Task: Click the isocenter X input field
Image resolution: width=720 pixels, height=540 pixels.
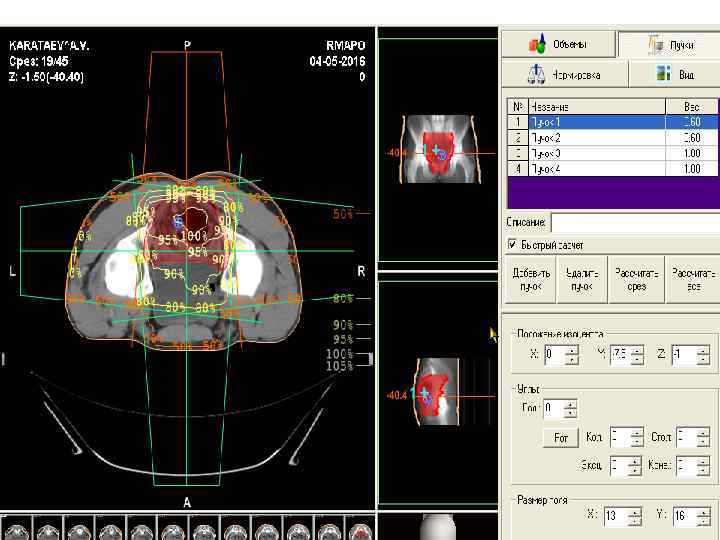Action: point(555,355)
